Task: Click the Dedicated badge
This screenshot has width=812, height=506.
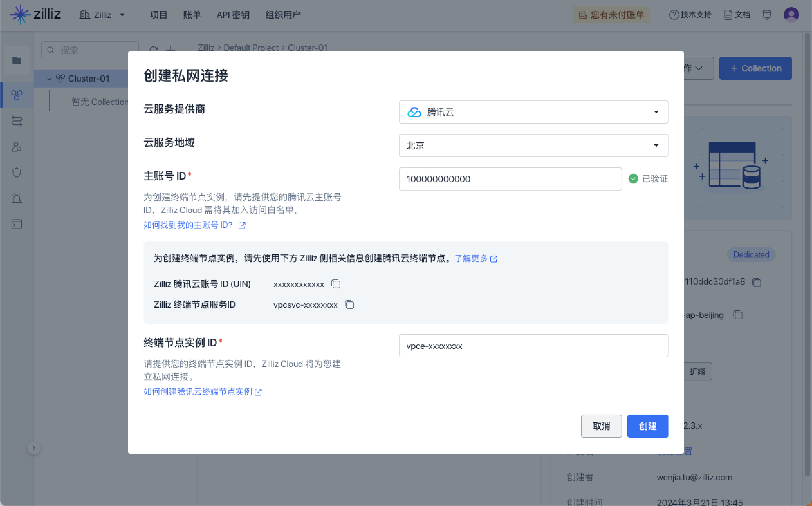Action: point(751,255)
